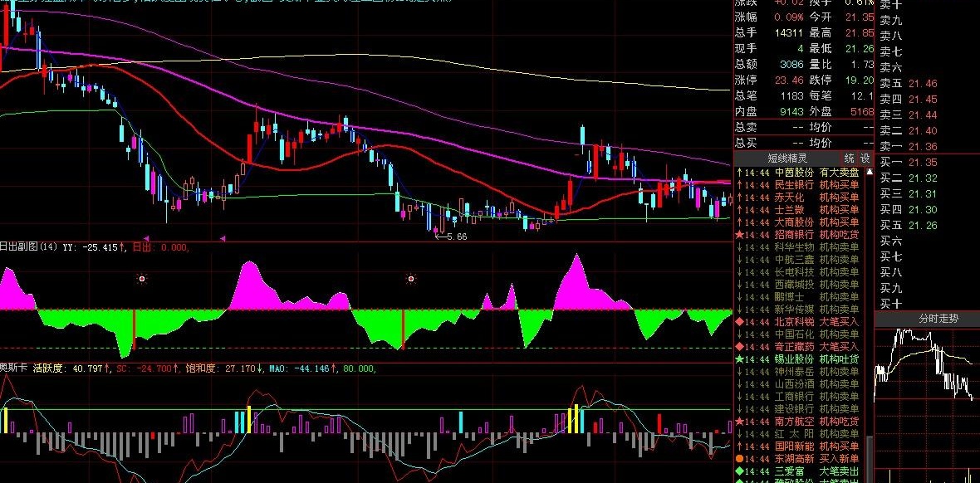Screen dimensions: 980x483
Task: Click the 卖一 price 21.36
Action: [923, 147]
